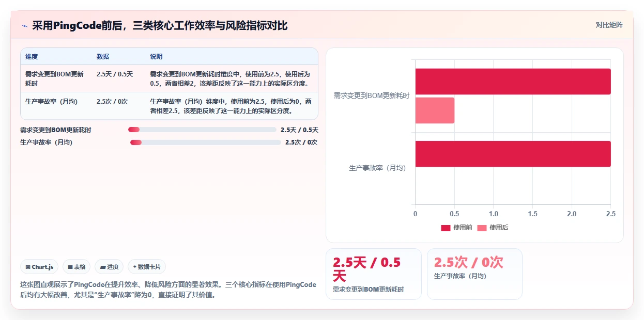The width and height of the screenshot is (644, 320).
Task: Click the 使用前 bar for 生产事故率（月均）
Action: point(513,154)
